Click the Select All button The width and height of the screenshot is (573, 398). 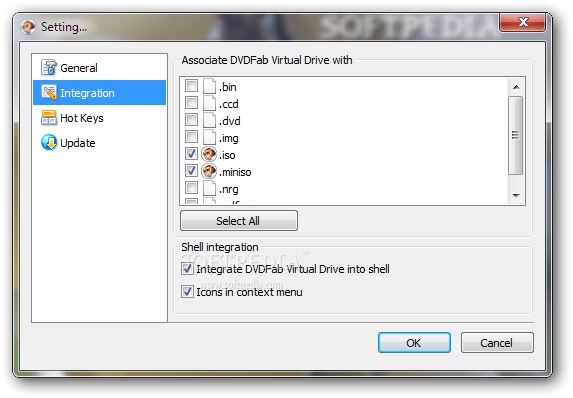[x=239, y=220]
